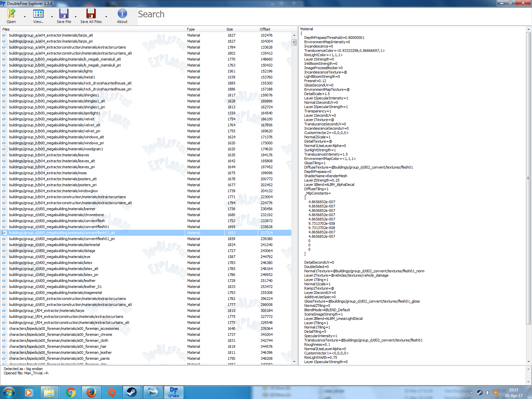This screenshot has width=532, height=399.
Task: Expand the Open button dropdown arrow
Action: pos(25,16)
